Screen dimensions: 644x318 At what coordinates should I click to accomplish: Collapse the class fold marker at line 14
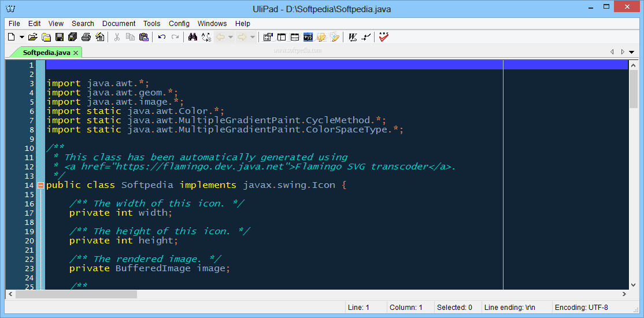[40, 185]
